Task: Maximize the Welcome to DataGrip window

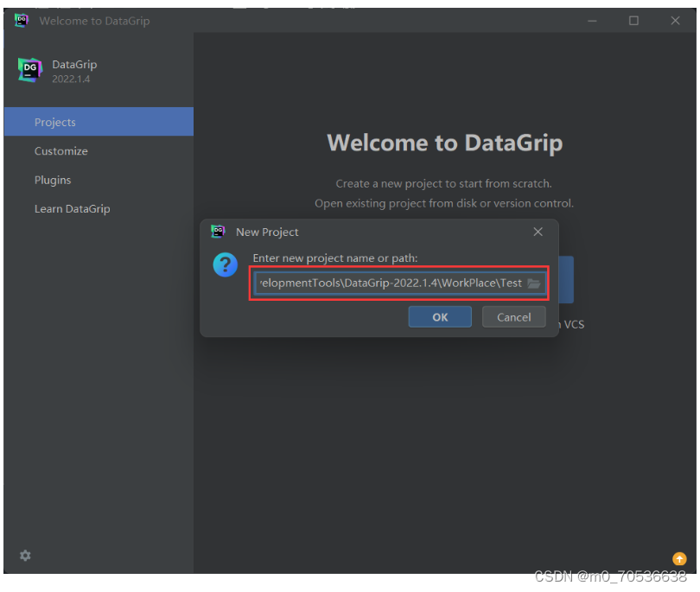Action: pyautogui.click(x=633, y=21)
